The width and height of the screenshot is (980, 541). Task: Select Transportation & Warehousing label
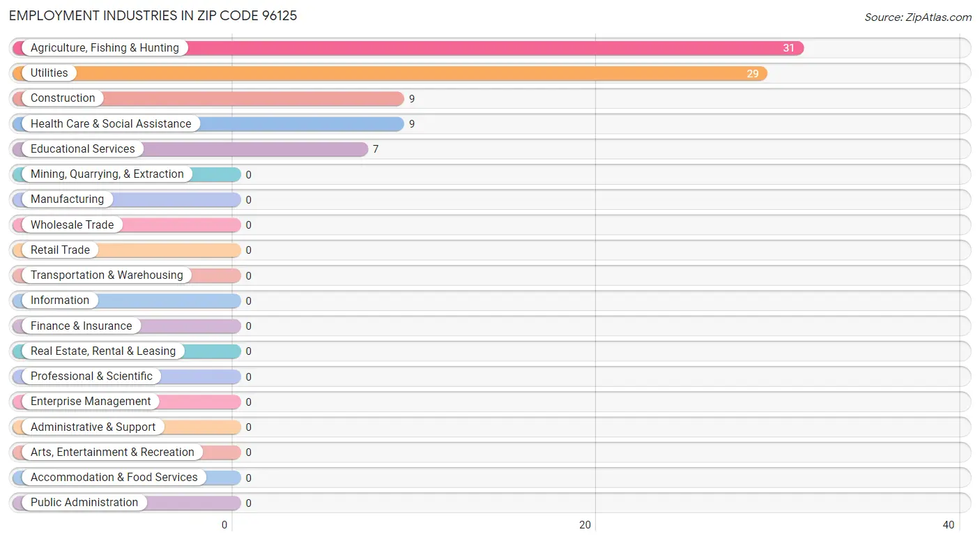click(107, 275)
